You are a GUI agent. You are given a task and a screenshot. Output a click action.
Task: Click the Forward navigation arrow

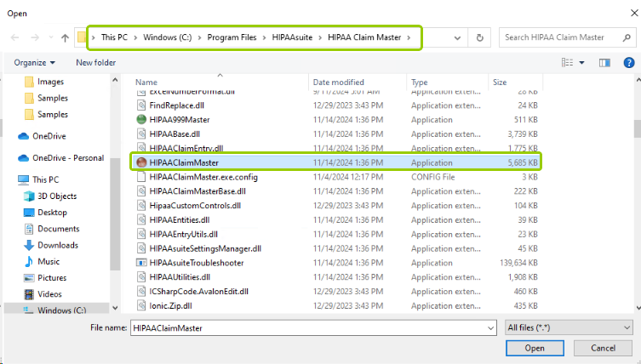[x=35, y=37]
